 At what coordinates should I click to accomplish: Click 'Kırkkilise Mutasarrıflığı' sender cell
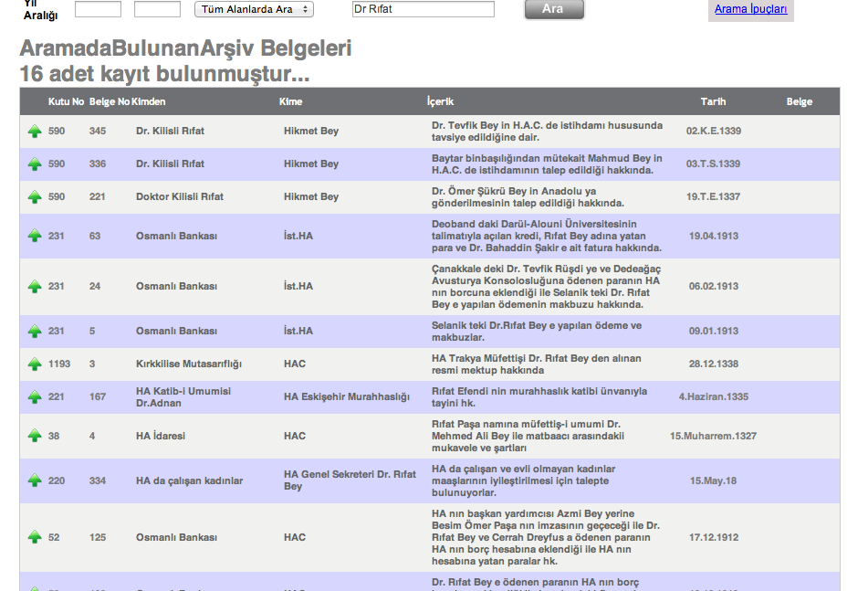tap(189, 364)
